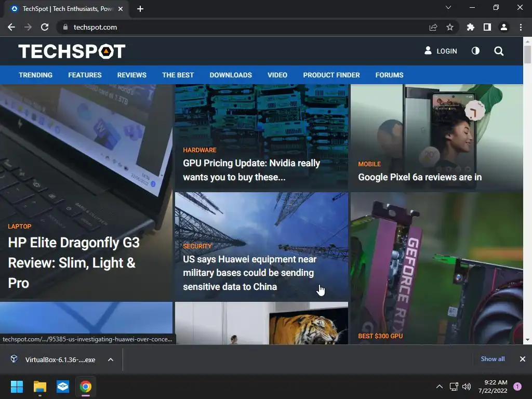
Task: Open the tiger TV article thumbnail
Action: 261,323
